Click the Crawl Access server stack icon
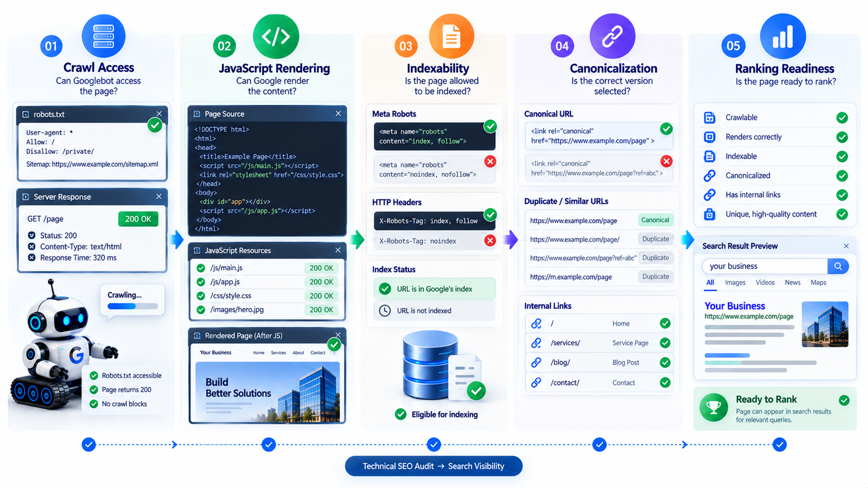Screen dimensions: 868x488 pos(104,37)
